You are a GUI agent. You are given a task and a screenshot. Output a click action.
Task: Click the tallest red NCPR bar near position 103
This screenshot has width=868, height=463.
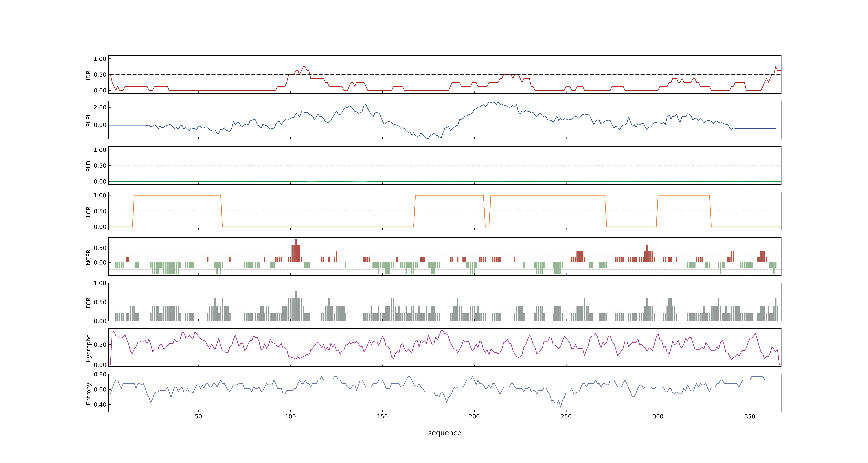[296, 251]
